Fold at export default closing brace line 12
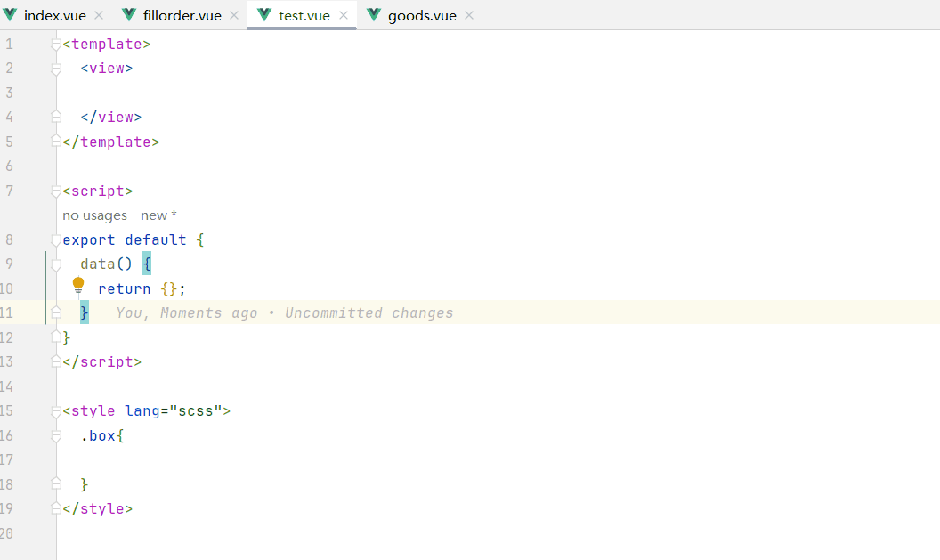The width and height of the screenshot is (940, 560). [56, 337]
